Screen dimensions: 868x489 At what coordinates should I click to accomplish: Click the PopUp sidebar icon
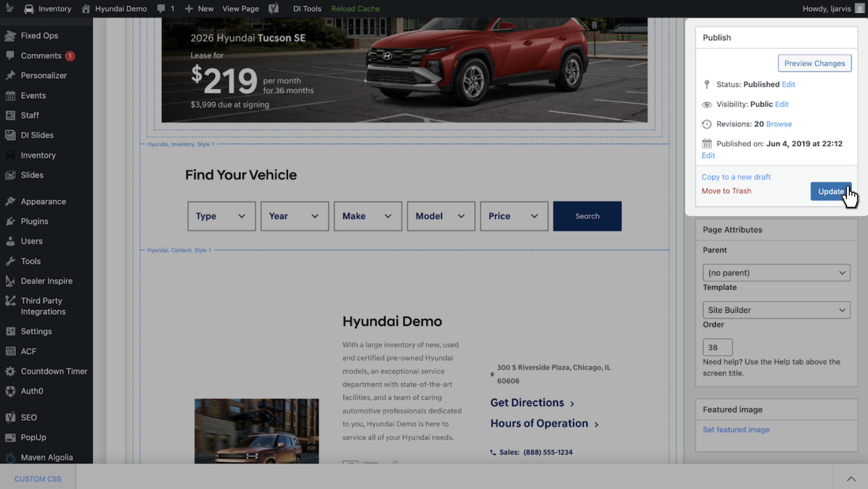click(x=10, y=437)
